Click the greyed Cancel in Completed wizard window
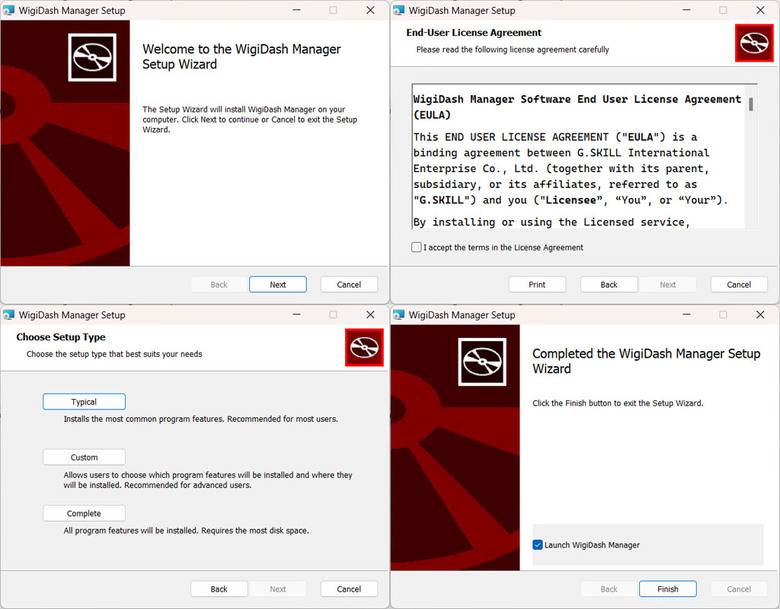The image size is (780, 609). [x=739, y=589]
